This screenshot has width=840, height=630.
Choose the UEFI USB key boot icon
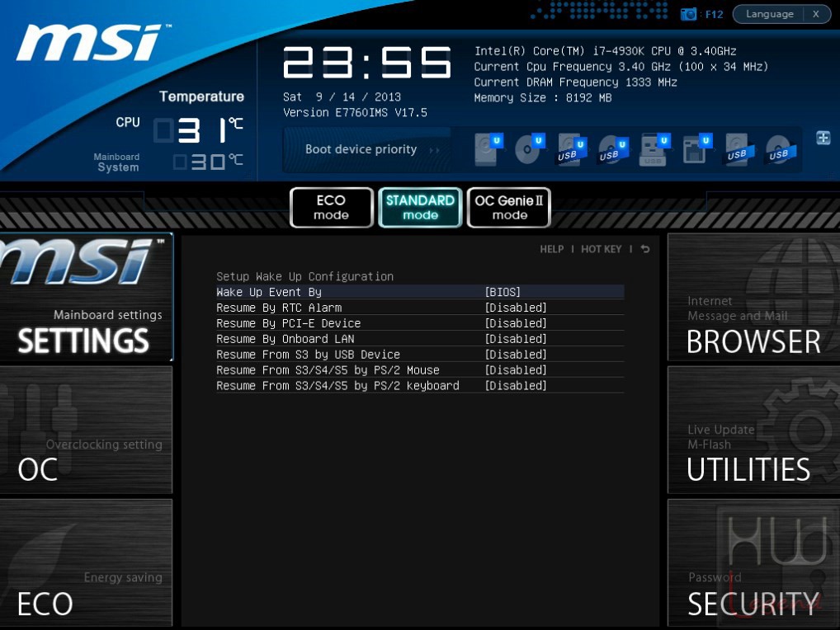(655, 149)
